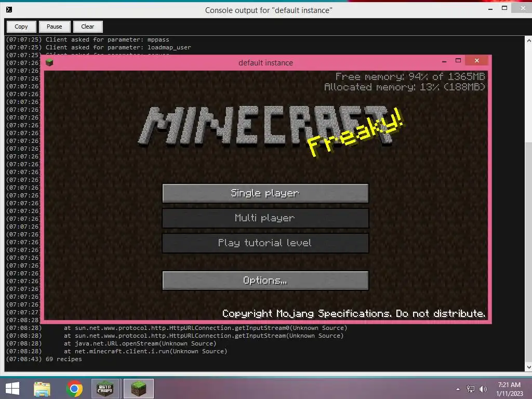Click the 'default instance' window title

265,63
